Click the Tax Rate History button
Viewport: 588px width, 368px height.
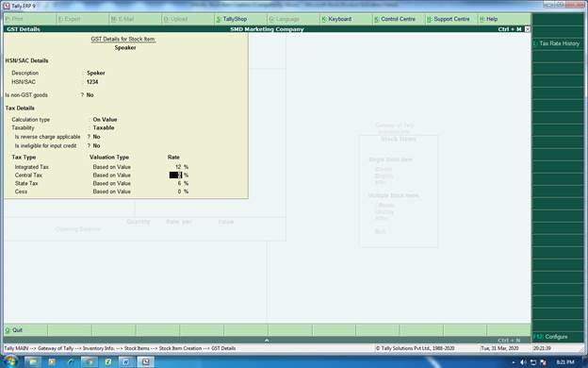[x=558, y=43]
